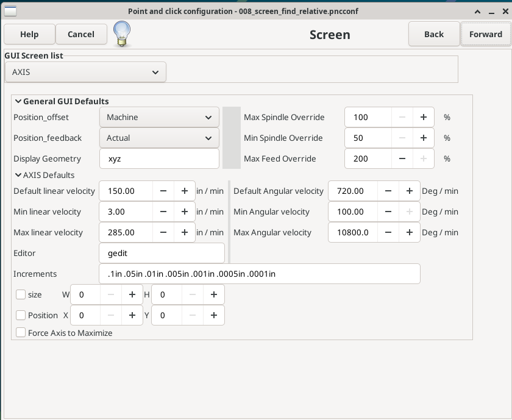Open the Position_offset Machine dropdown
The width and height of the screenshot is (512, 420).
158,117
